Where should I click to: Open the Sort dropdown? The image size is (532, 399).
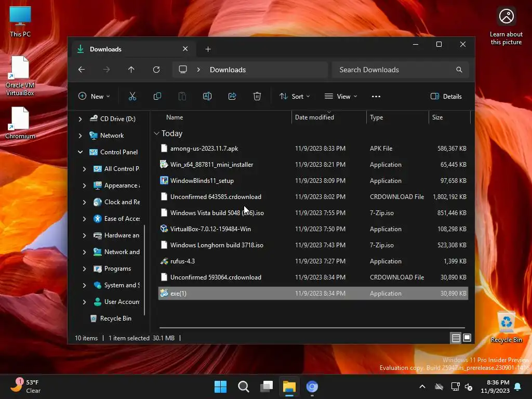pyautogui.click(x=295, y=96)
